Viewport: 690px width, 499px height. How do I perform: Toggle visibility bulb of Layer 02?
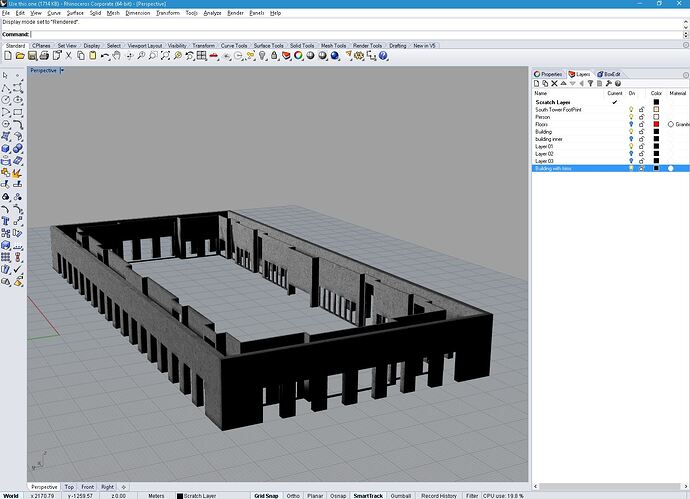pos(631,154)
